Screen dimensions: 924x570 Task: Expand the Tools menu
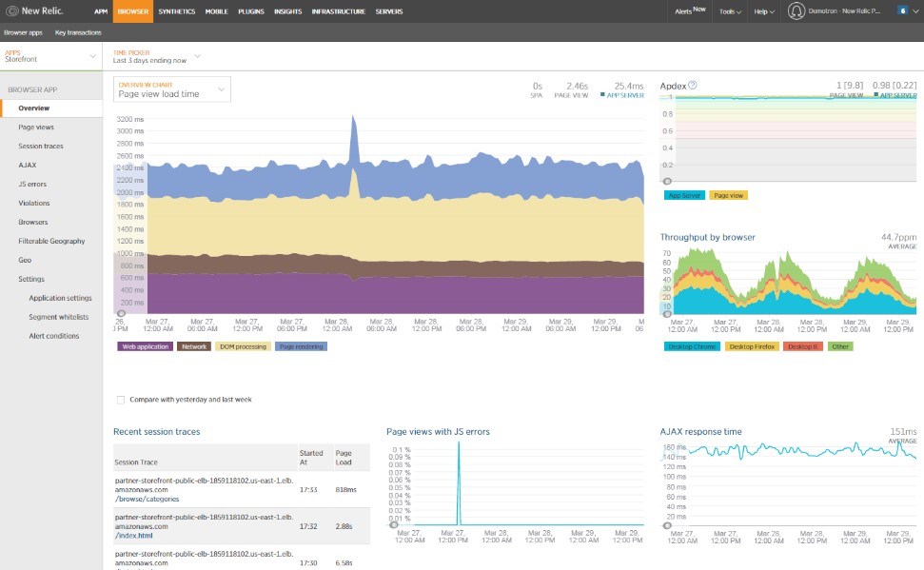730,11
